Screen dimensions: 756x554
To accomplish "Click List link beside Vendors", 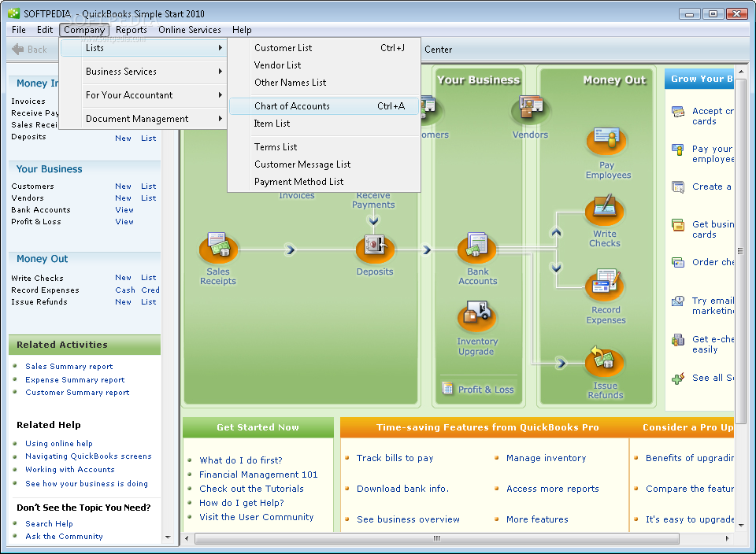I will (149, 198).
